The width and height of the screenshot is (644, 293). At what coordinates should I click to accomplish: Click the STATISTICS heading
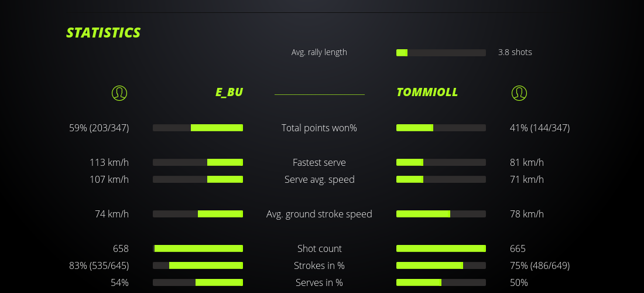pyautogui.click(x=104, y=33)
